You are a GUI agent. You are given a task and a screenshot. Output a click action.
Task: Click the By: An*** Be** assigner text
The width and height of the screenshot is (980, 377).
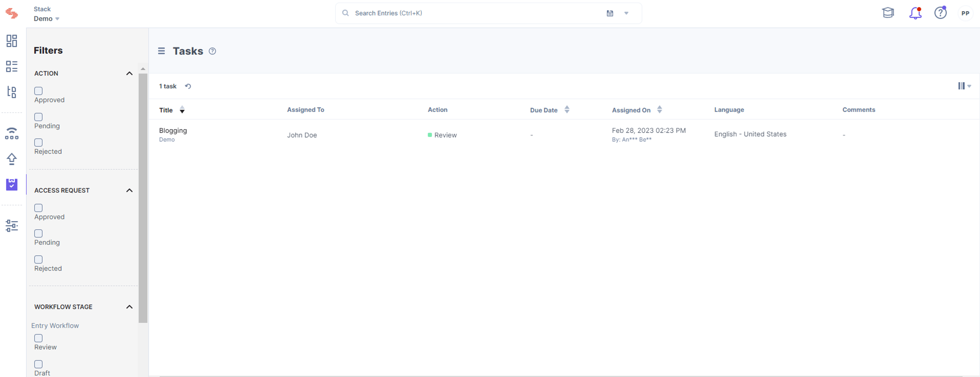(x=632, y=139)
